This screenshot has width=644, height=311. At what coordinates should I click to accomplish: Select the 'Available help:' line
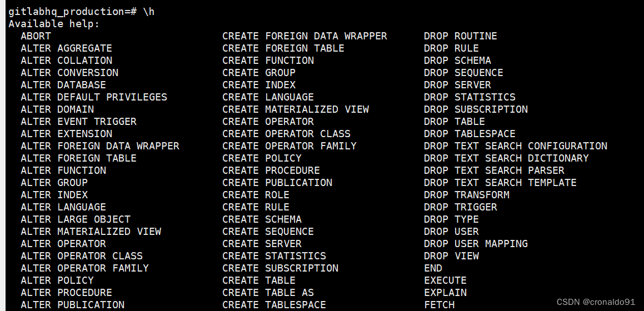point(54,24)
